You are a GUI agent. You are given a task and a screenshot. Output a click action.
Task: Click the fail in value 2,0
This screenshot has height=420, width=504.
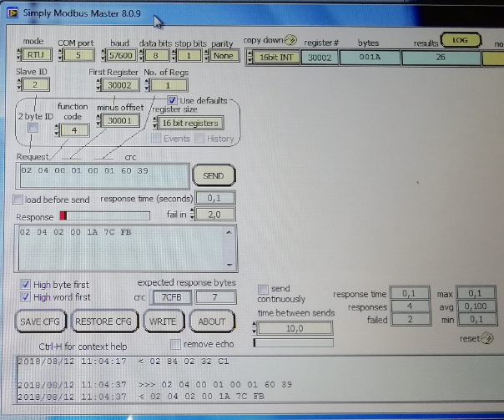point(215,215)
